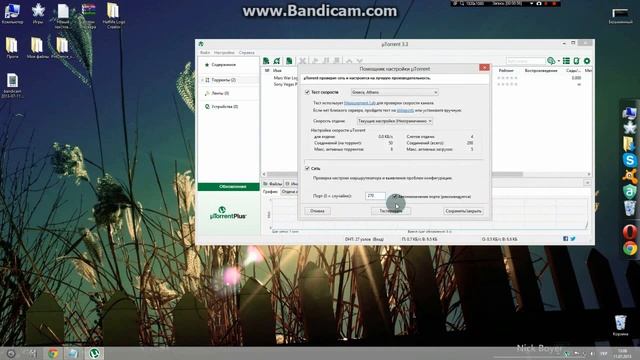
Task: Click the Start torrent play icon
Action: click(315, 61)
